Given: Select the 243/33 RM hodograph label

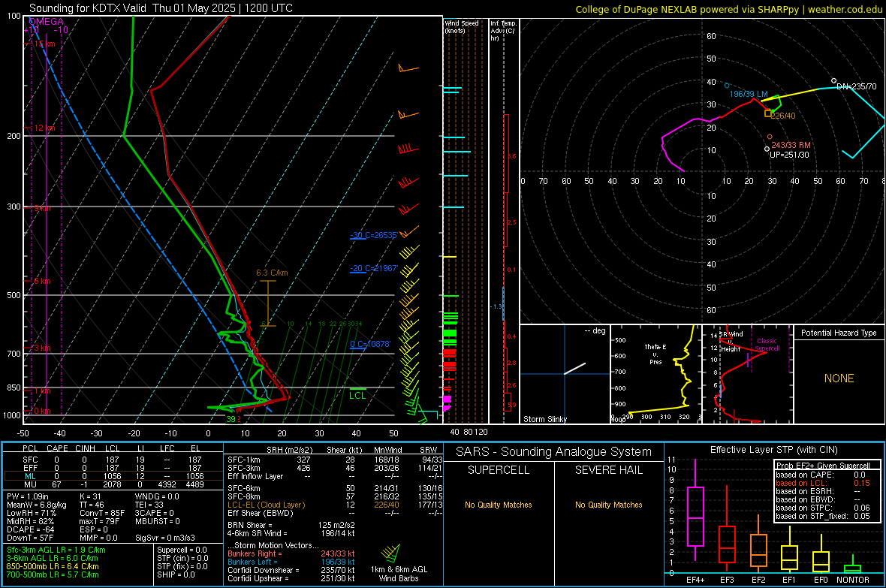Looking at the screenshot, I should [x=791, y=145].
